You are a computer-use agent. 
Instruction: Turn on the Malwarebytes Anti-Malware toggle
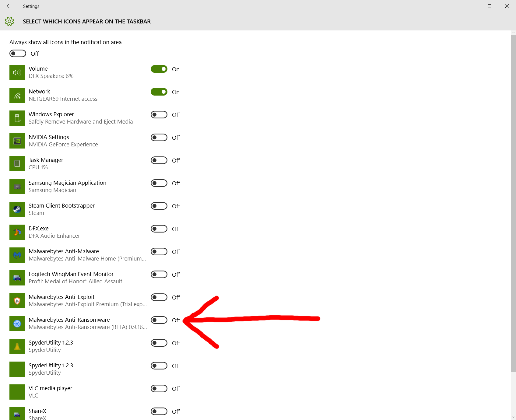pos(159,252)
